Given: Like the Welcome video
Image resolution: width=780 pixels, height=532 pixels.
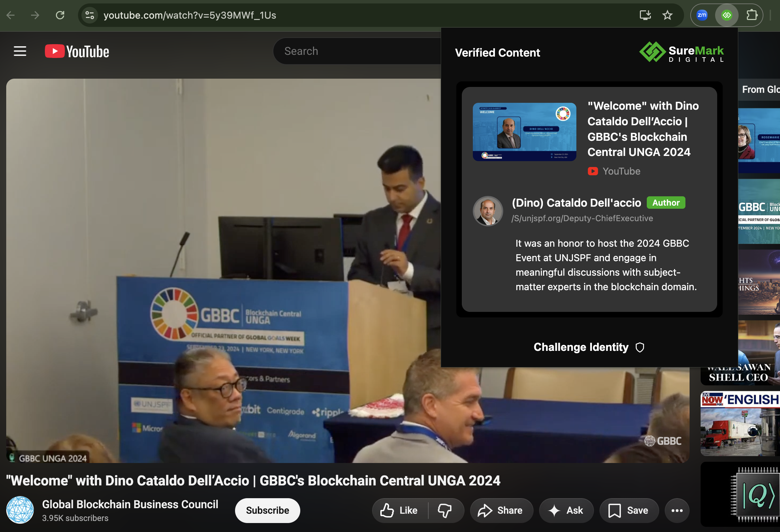Looking at the screenshot, I should [x=399, y=510].
